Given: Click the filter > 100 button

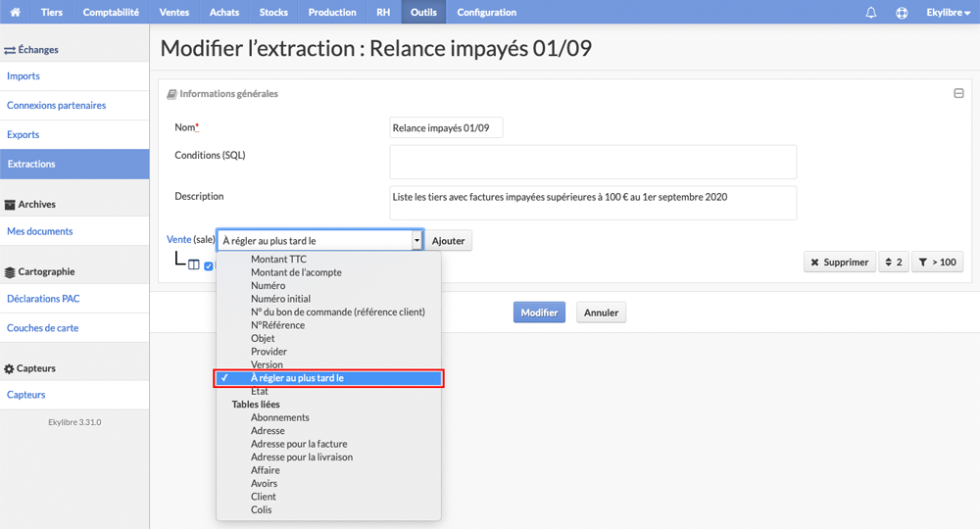Looking at the screenshot, I should pos(938,263).
